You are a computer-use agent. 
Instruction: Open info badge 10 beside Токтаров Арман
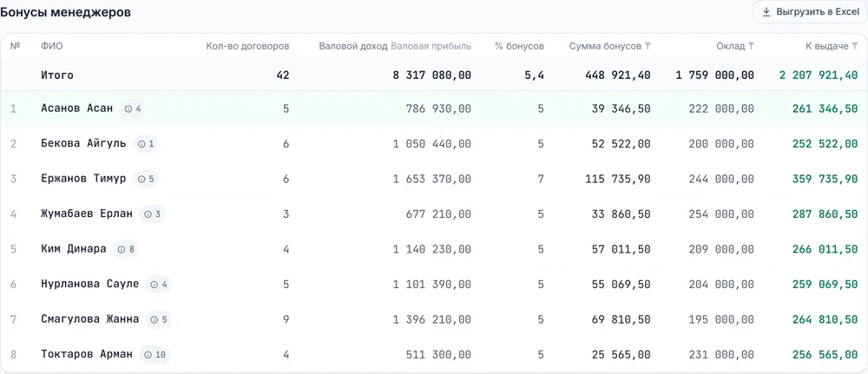tap(155, 355)
